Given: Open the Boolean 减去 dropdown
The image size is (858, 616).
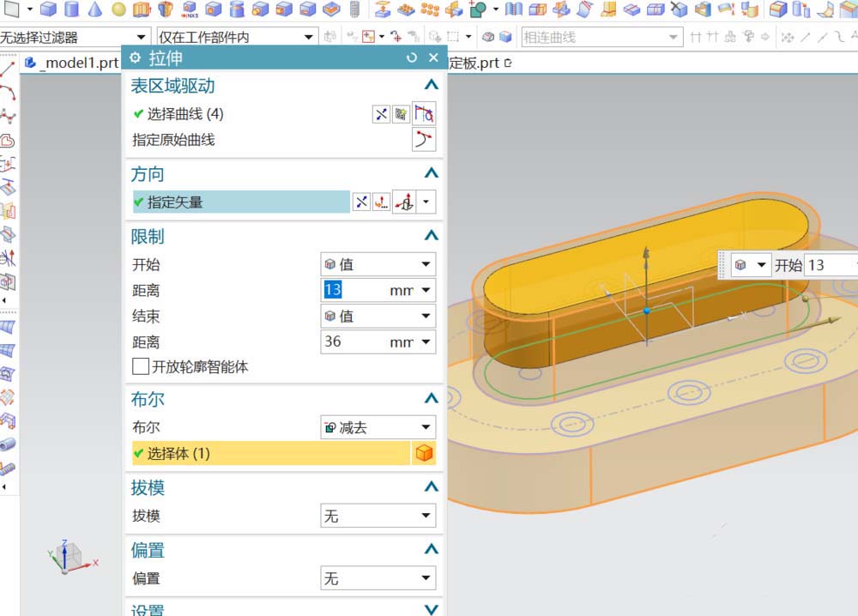Looking at the screenshot, I should pyautogui.click(x=378, y=426).
